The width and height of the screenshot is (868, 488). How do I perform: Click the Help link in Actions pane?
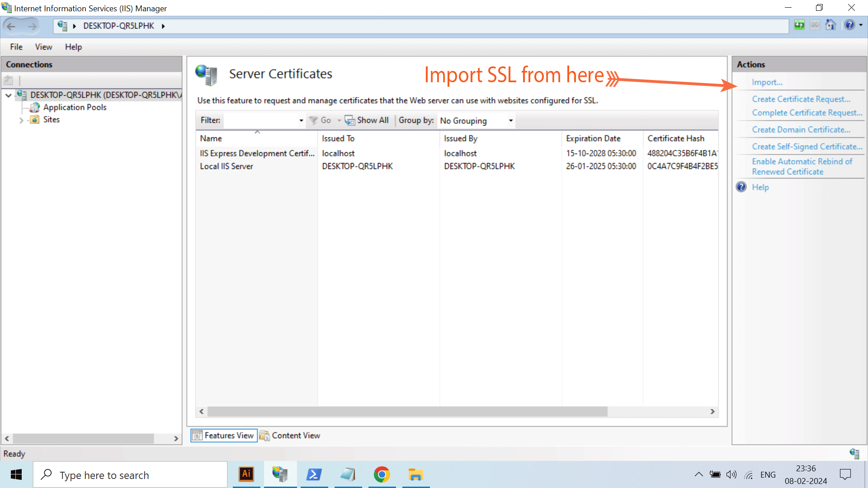(x=760, y=187)
